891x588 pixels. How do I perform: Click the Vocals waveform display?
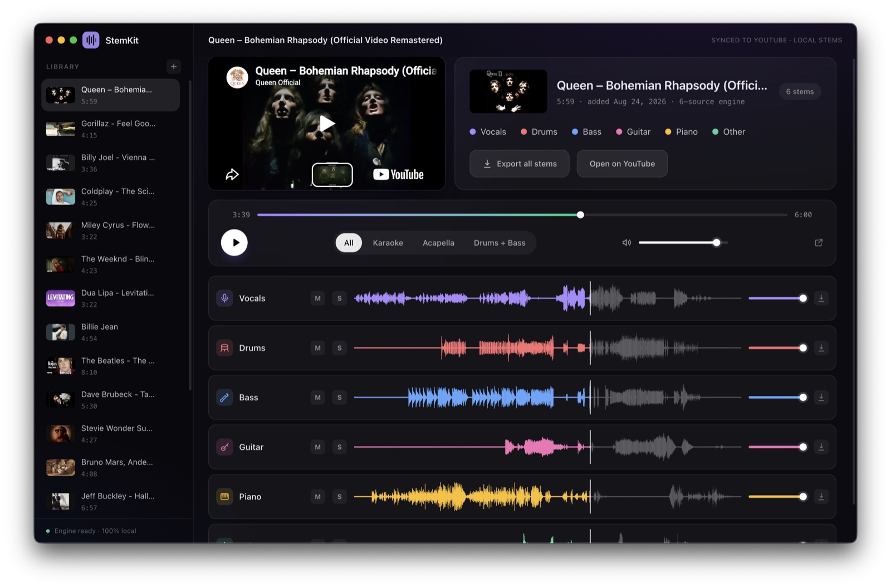tap(547, 298)
